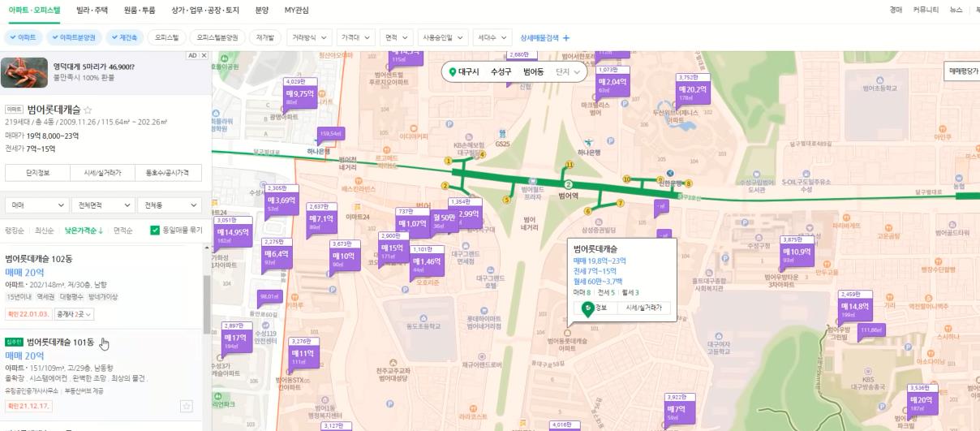Image resolution: width=980 pixels, height=431 pixels.
Task: Switch to the 빌라·주택 tab
Action: 93,10
